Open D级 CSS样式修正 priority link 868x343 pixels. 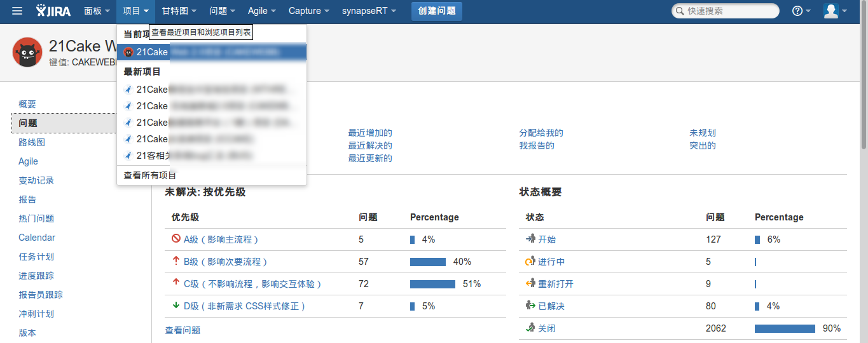[x=245, y=306]
